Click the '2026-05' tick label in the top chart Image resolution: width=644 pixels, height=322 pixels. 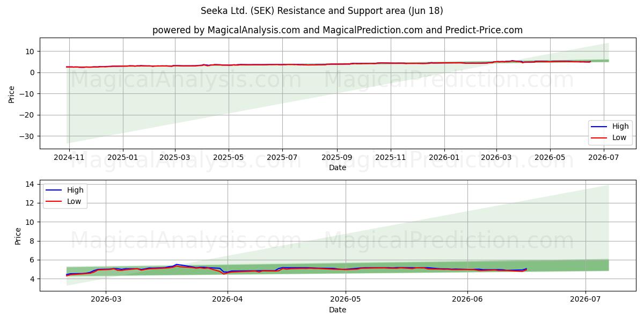[550, 157]
